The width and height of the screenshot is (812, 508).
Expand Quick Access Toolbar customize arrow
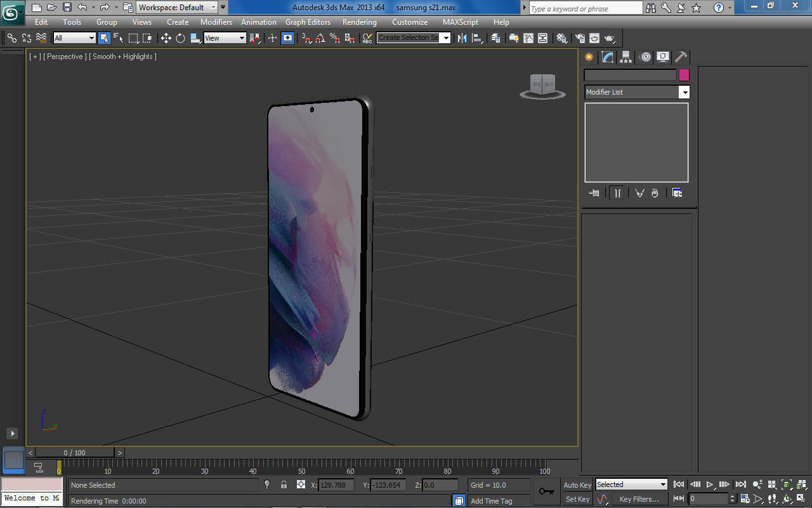click(x=223, y=8)
